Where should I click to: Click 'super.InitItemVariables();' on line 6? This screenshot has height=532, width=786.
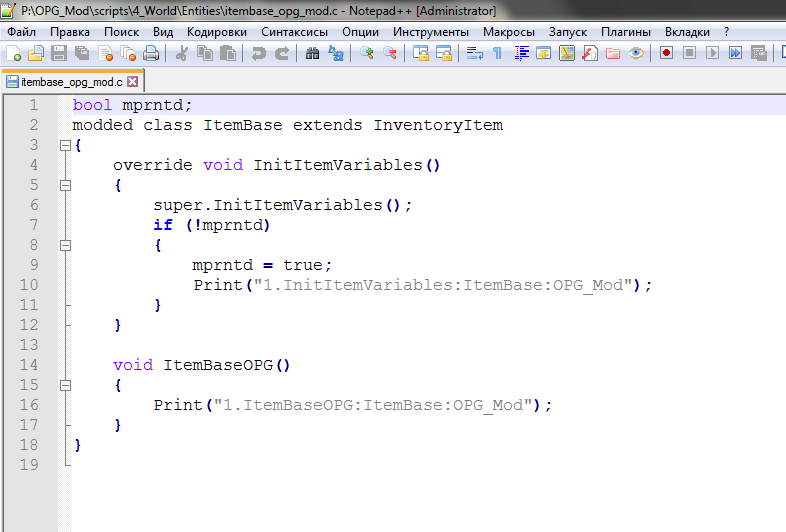click(x=283, y=205)
